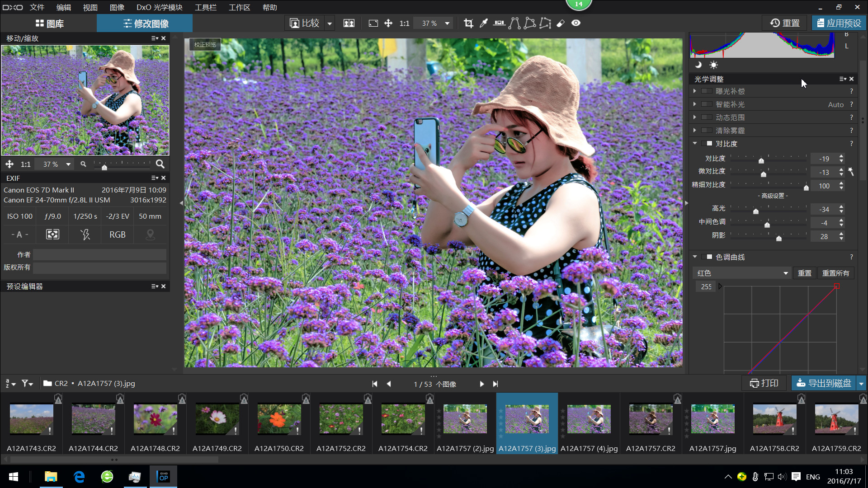
Task: Click small zoom-out magnifier in navigator panel
Action: click(x=83, y=164)
